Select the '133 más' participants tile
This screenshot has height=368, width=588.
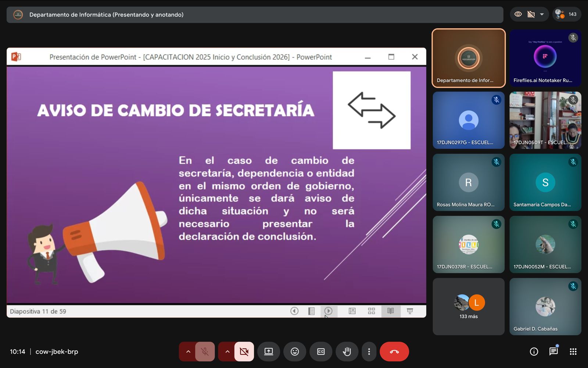tap(469, 307)
